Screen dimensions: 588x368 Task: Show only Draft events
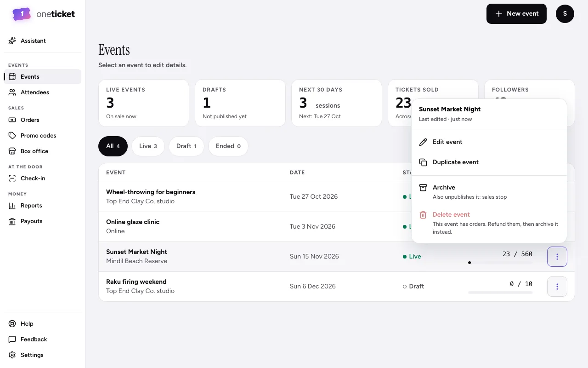coord(186,146)
